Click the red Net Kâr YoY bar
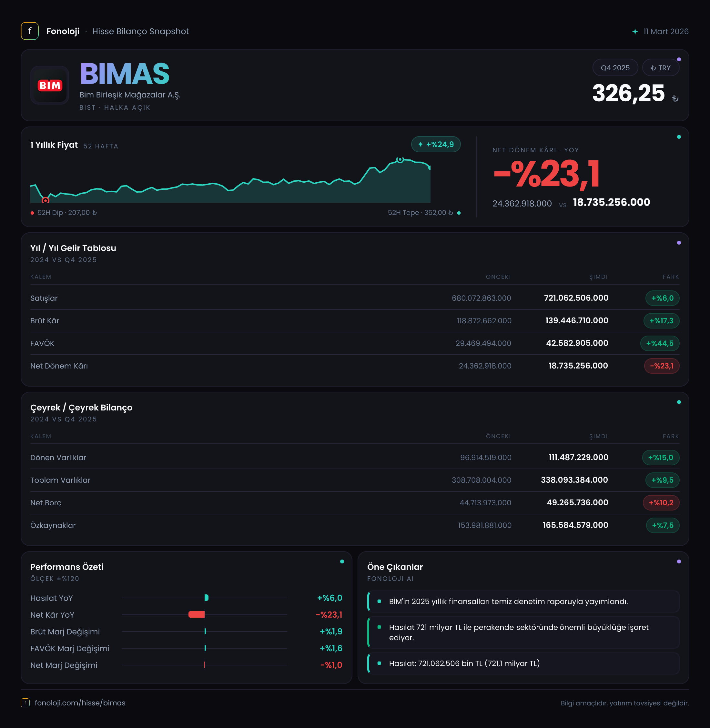 point(197,615)
